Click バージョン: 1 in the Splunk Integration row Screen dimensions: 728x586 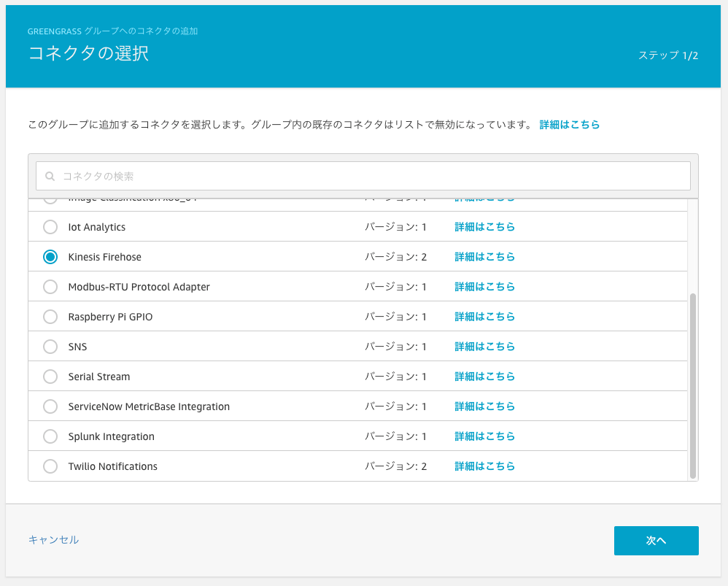[395, 436]
